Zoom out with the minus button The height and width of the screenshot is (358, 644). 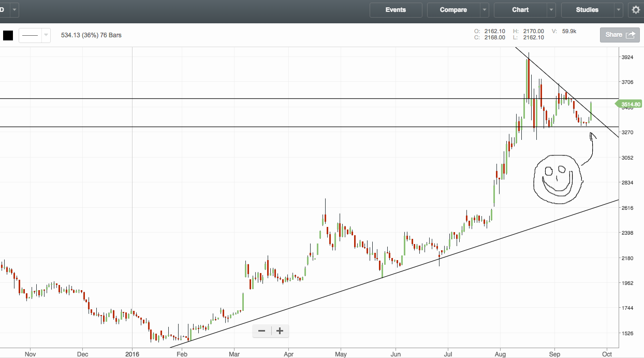point(261,331)
